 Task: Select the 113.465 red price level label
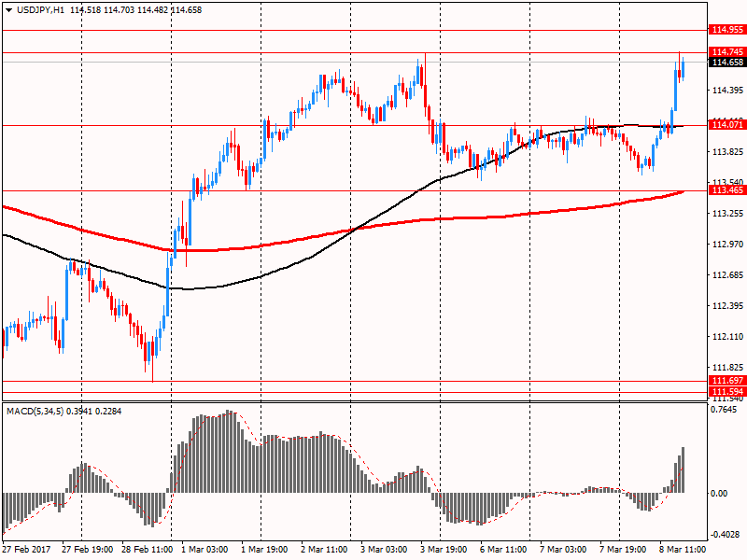point(727,190)
